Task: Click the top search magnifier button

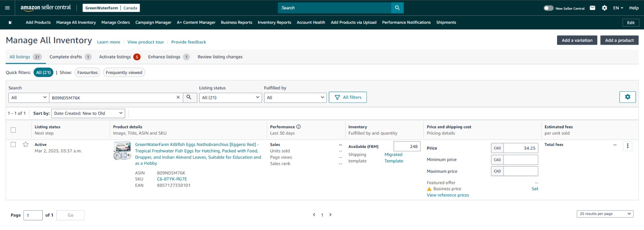Action: coord(397,8)
